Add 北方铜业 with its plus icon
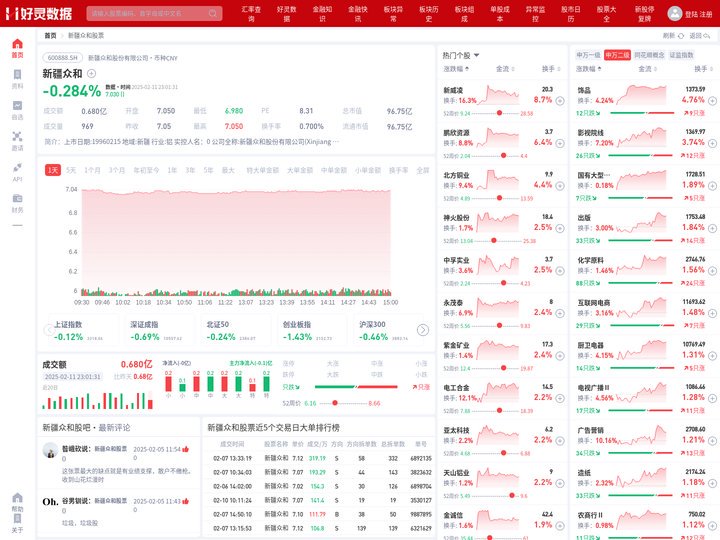Image resolution: width=720 pixels, height=540 pixels. coord(560,186)
